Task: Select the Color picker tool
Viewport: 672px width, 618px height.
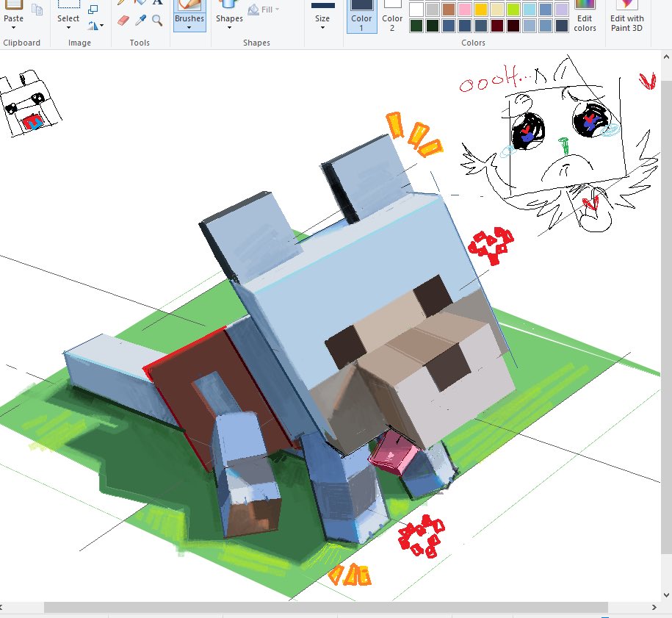Action: tap(140, 19)
